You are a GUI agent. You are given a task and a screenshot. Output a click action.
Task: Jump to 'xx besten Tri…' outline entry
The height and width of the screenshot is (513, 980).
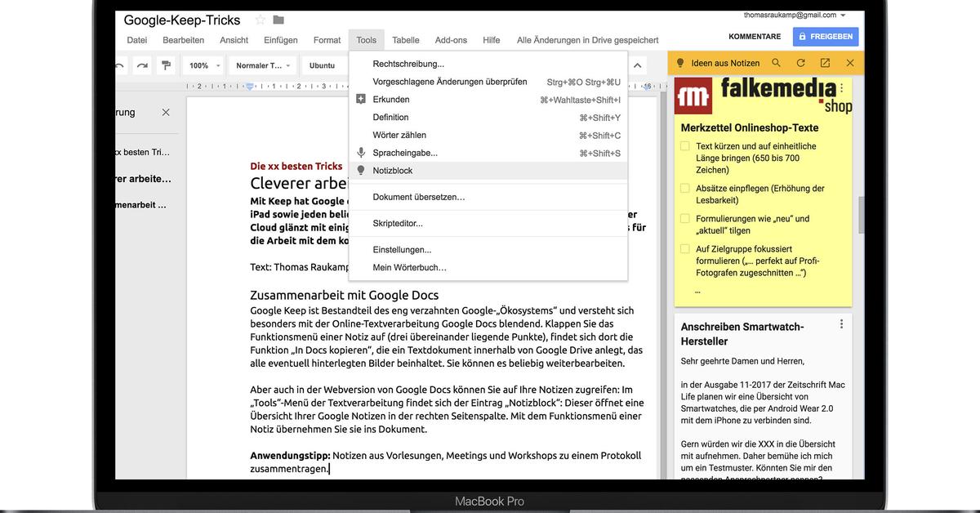[142, 153]
